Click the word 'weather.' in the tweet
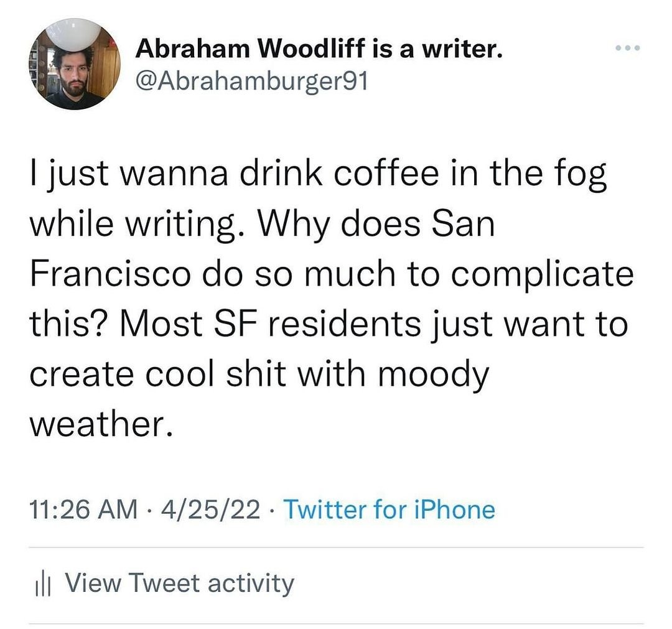Screen dimensions: 672x629 tap(100, 424)
